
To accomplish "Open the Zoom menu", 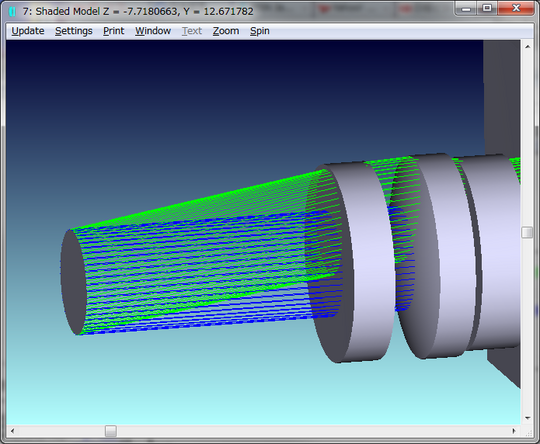I will click(x=226, y=31).
